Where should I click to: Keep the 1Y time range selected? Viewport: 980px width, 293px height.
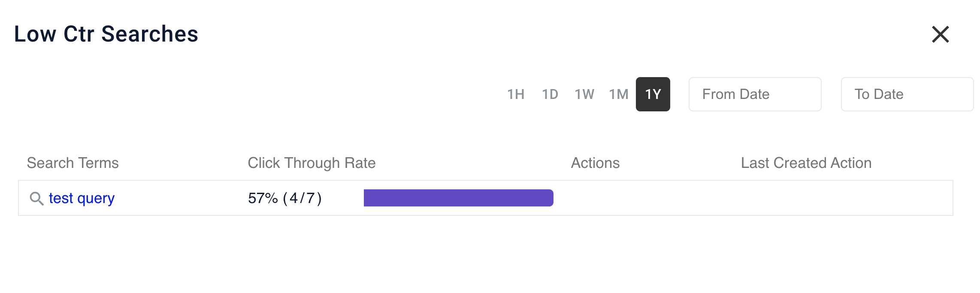coord(653,94)
